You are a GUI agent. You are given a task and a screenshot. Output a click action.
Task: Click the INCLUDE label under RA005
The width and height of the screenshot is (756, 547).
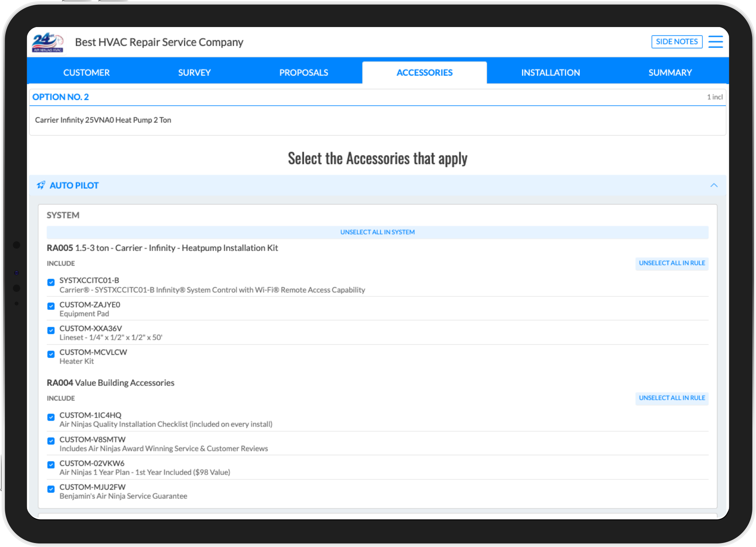click(x=61, y=263)
